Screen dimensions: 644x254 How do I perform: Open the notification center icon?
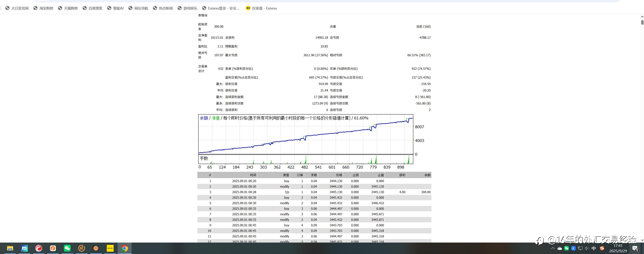635,248
